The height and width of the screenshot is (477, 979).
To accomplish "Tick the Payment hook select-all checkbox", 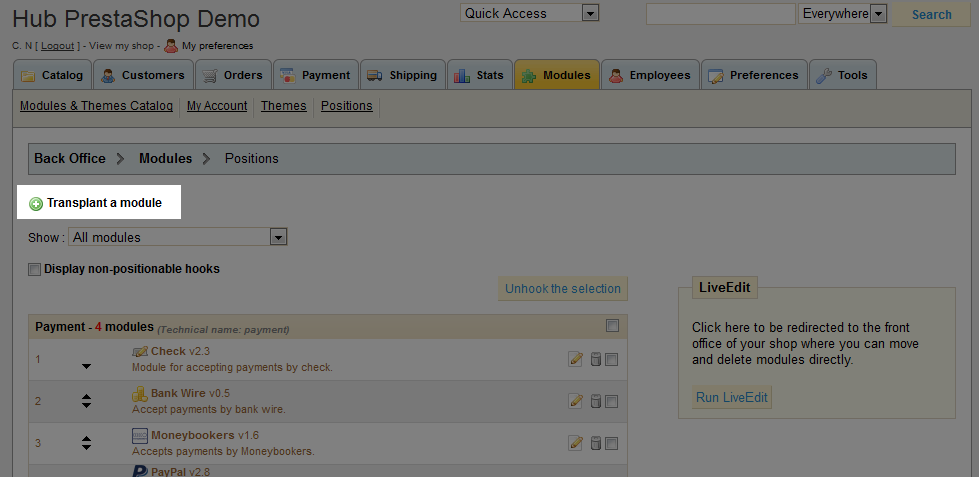I will pos(612,326).
